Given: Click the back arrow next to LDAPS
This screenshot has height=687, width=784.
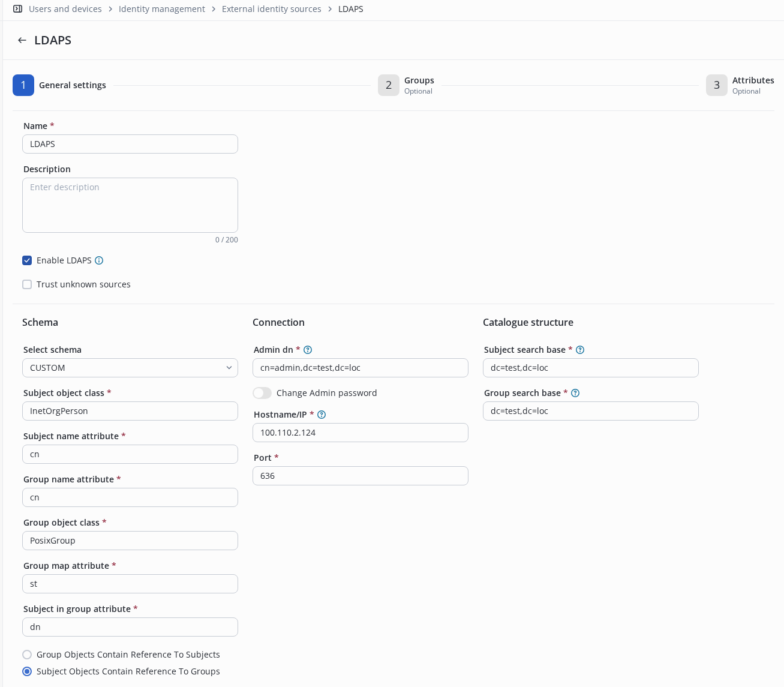Looking at the screenshot, I should tap(22, 40).
